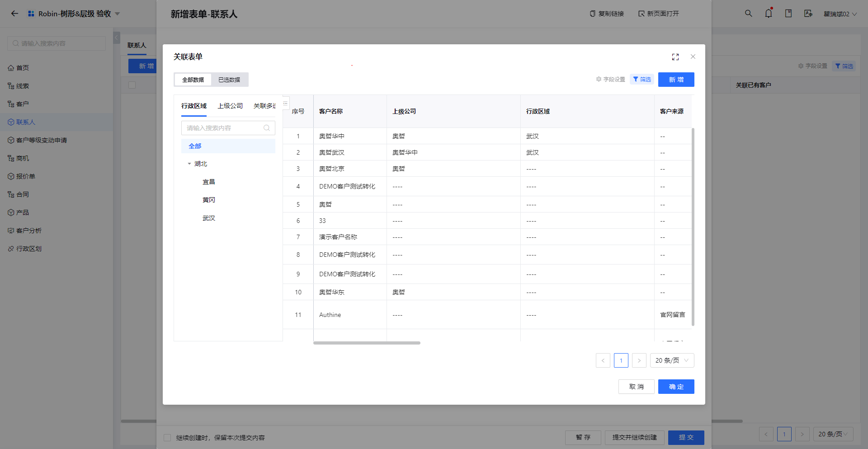This screenshot has height=449, width=868.
Task: Click 新增 button in dialog
Action: pyautogui.click(x=676, y=80)
